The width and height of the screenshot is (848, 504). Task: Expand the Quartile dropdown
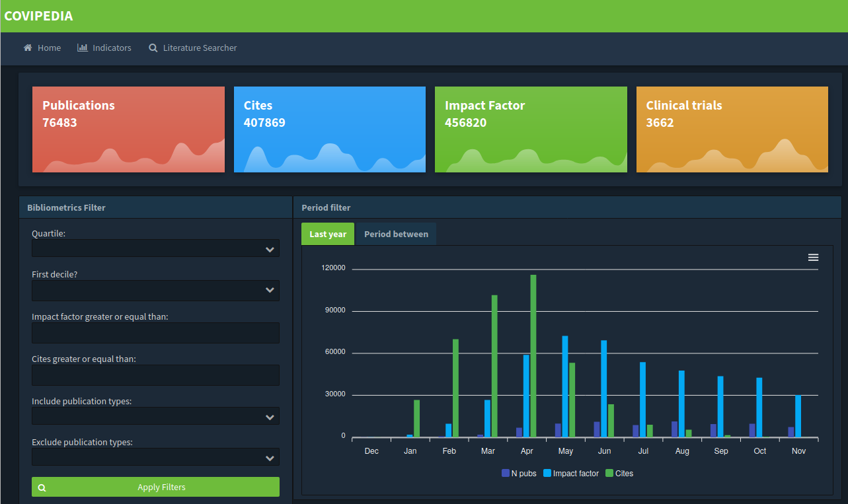coord(155,248)
